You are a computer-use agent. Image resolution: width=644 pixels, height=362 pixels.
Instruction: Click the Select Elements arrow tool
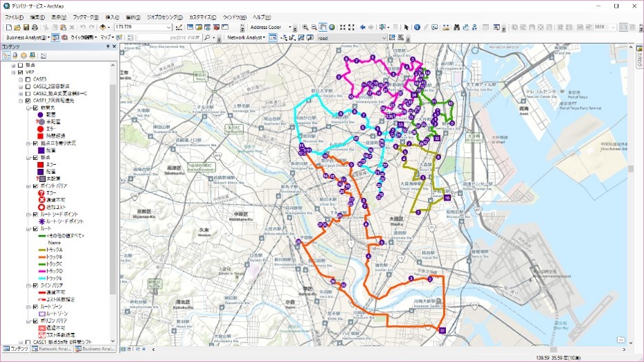click(x=406, y=27)
